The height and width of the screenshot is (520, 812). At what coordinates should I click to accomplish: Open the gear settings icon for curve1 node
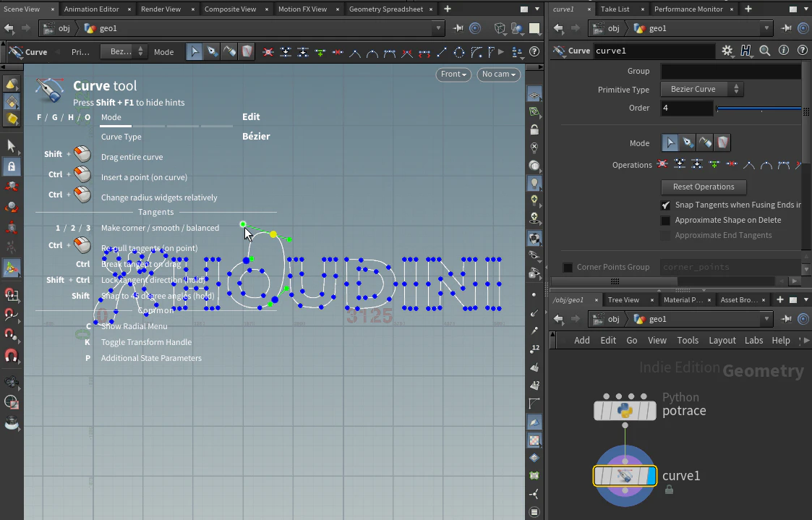click(x=727, y=51)
